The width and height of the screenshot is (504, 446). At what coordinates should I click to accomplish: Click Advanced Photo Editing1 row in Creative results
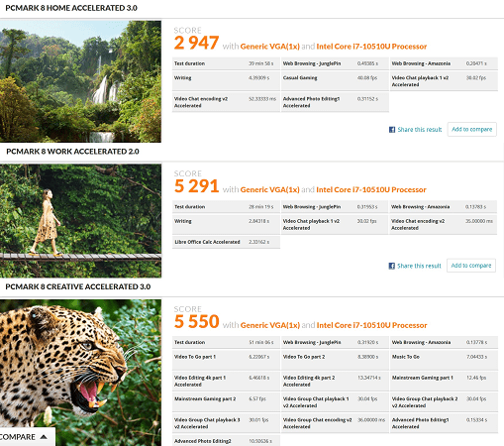click(444, 423)
